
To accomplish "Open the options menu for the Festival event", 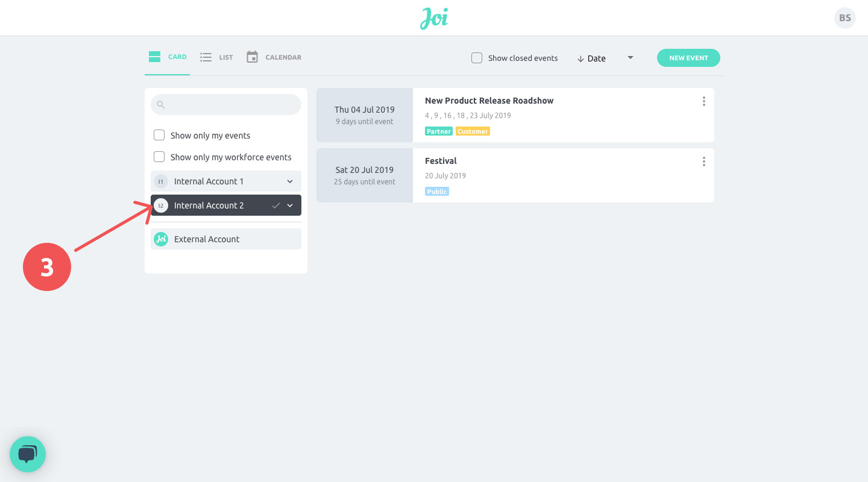I will pyautogui.click(x=703, y=161).
